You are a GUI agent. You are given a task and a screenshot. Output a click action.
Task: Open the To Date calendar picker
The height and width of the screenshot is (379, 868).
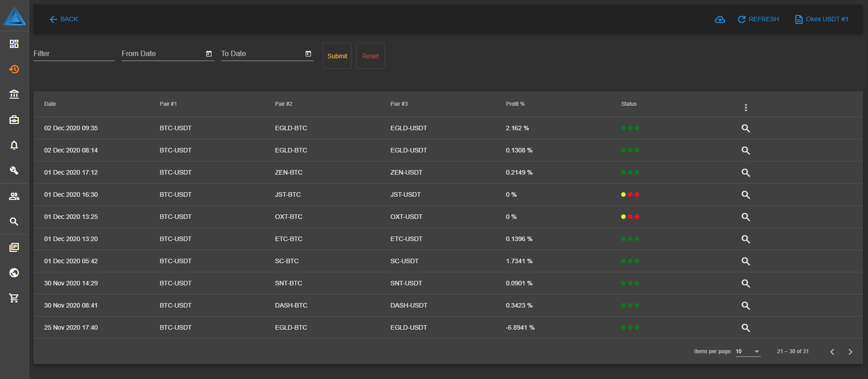[x=308, y=53]
